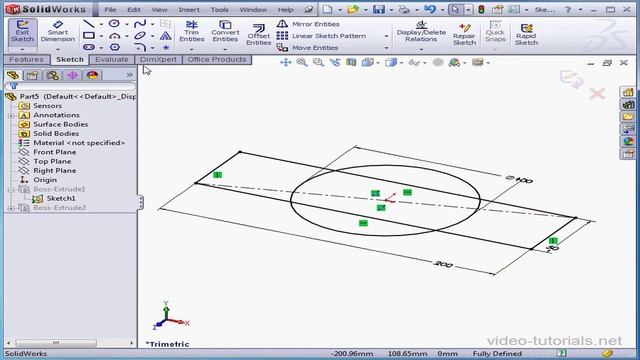Open the Edit menu

coord(133,9)
